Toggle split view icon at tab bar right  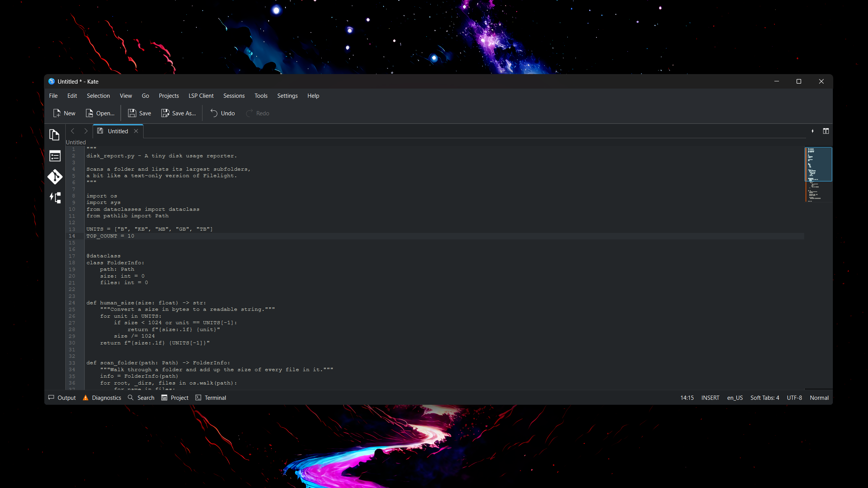tap(826, 131)
